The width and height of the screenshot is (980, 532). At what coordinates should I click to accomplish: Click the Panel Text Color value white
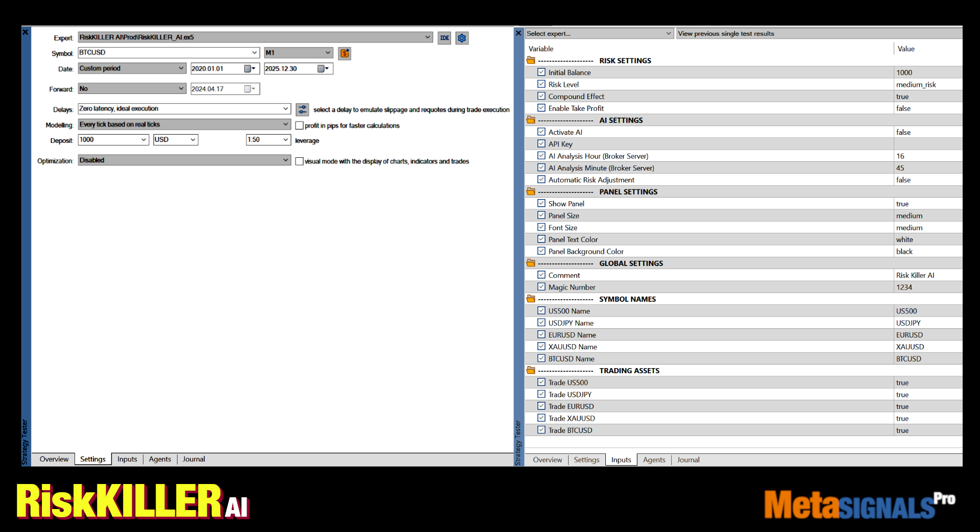point(904,239)
